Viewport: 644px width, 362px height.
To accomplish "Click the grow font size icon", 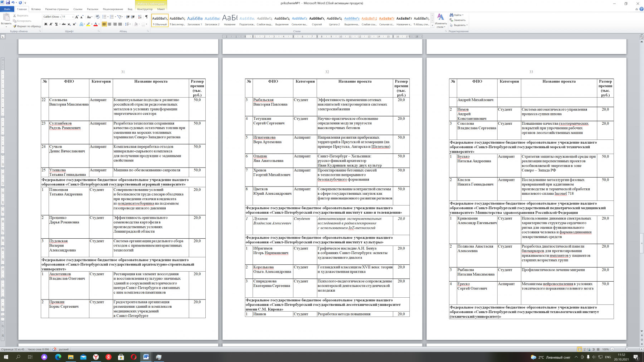I will pos(77,17).
